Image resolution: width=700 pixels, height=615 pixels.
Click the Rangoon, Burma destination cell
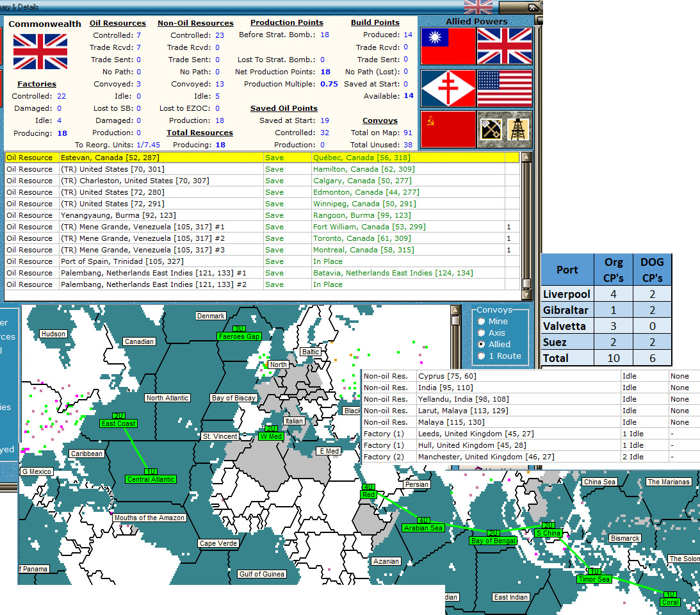408,215
